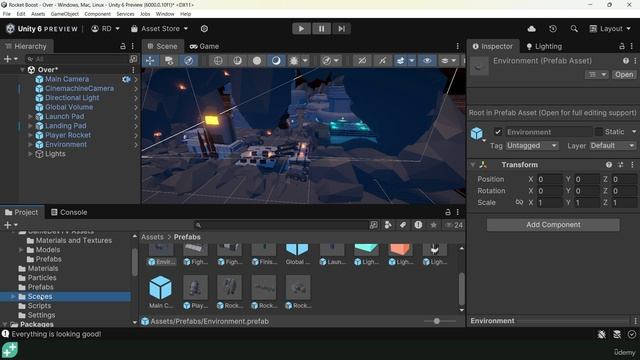The width and height of the screenshot is (640, 360).
Task: Open the Window menu
Action: 165,14
